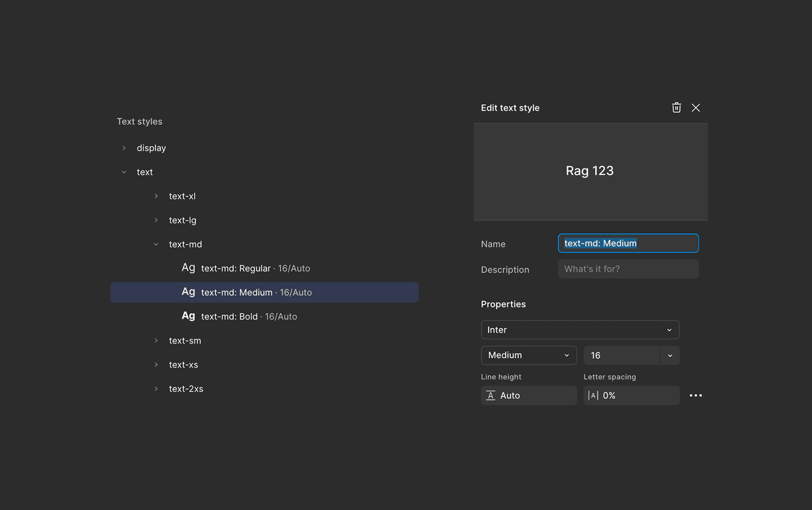812x510 pixels.
Task: Click the Description input field
Action: (628, 269)
